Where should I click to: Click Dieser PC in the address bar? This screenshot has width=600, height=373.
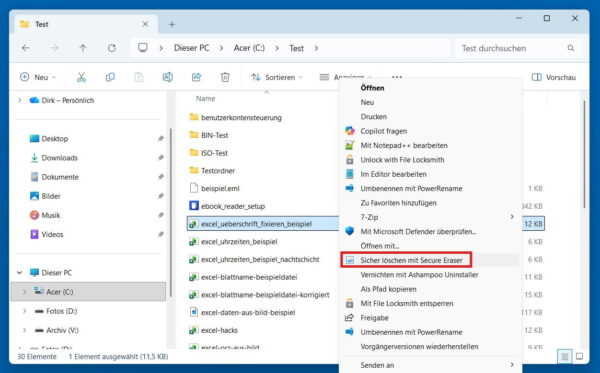click(x=191, y=48)
